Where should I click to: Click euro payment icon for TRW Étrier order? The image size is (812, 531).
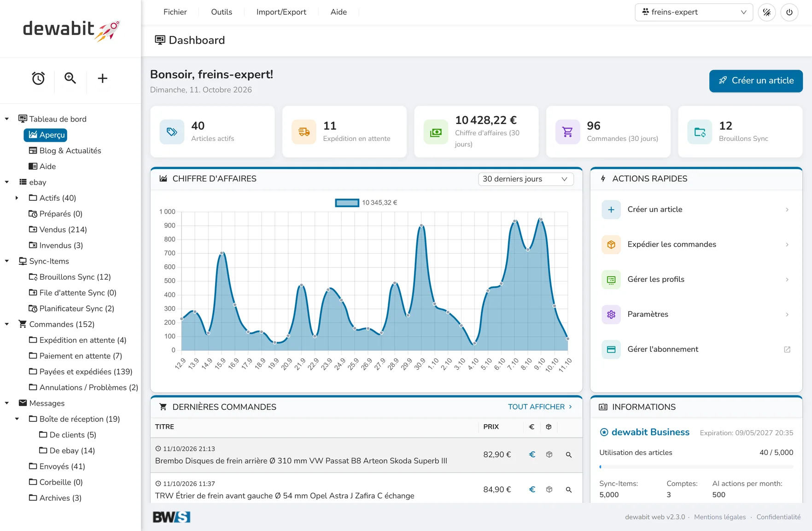click(x=532, y=490)
